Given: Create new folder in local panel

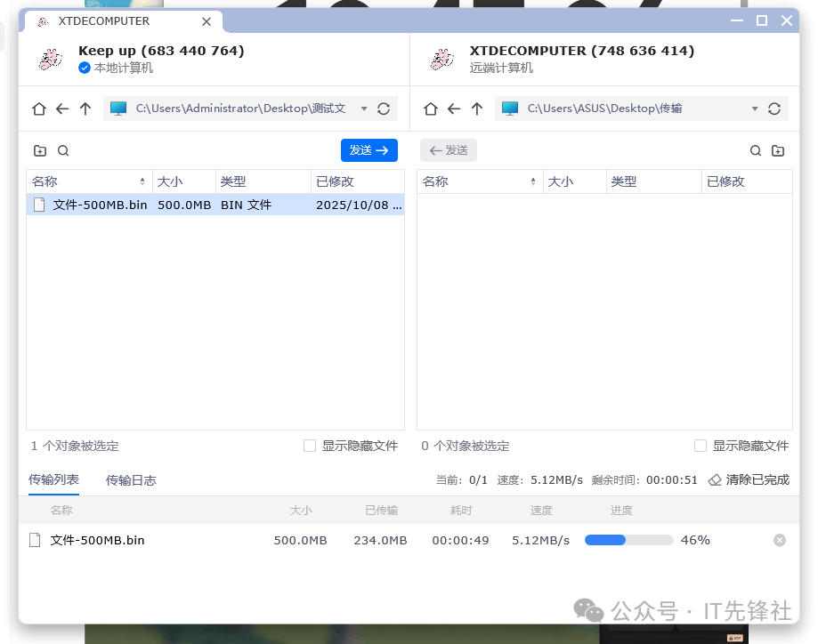Looking at the screenshot, I should pos(40,151).
